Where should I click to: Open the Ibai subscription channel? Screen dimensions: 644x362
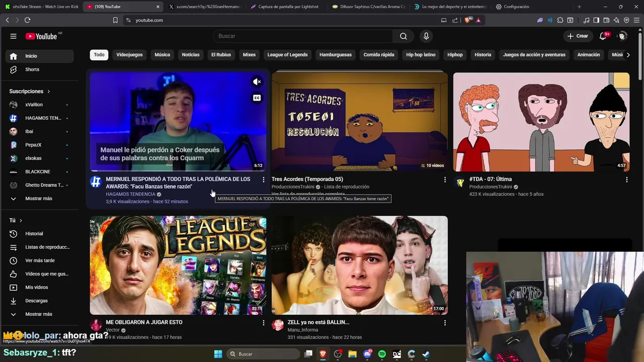(39, 131)
